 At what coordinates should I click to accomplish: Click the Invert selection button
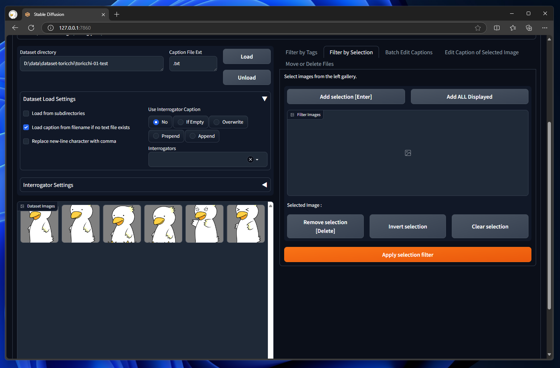pyautogui.click(x=408, y=226)
